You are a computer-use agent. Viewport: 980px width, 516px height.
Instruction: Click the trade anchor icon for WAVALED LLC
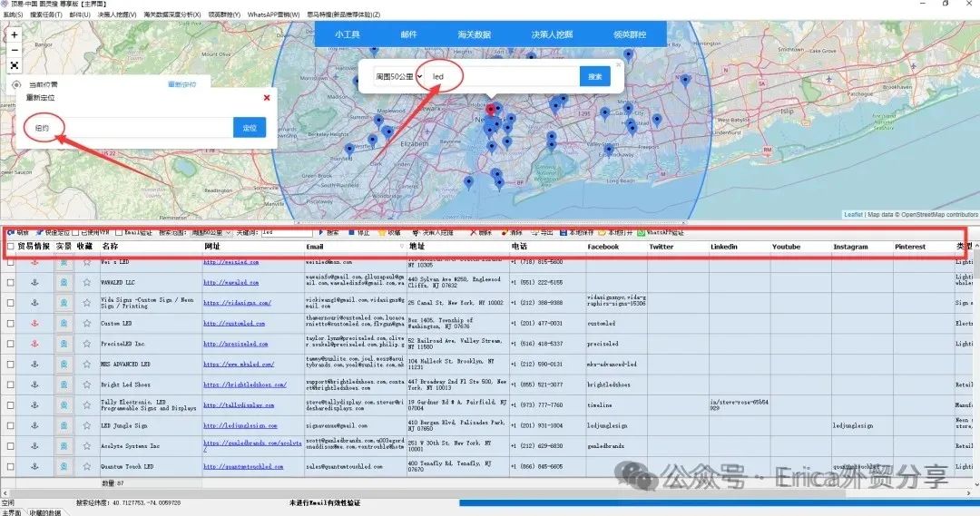point(35,282)
